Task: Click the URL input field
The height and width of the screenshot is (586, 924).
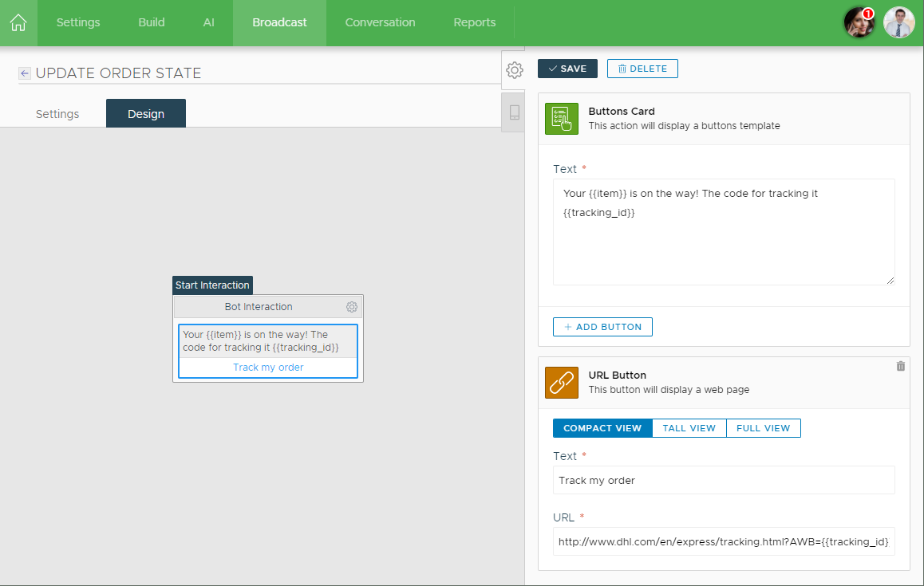Action: click(x=724, y=541)
